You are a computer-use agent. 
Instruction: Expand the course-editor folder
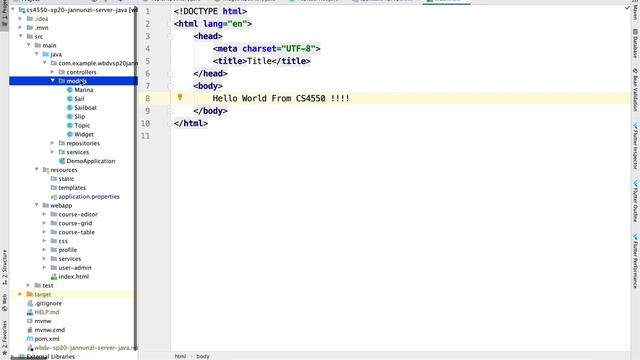44,214
